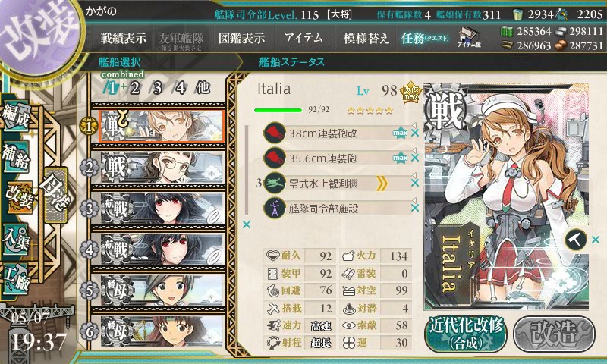This screenshot has height=364, width=607.
Task: Unequip 零式水上観測機 using its X mark
Action: (x=414, y=183)
